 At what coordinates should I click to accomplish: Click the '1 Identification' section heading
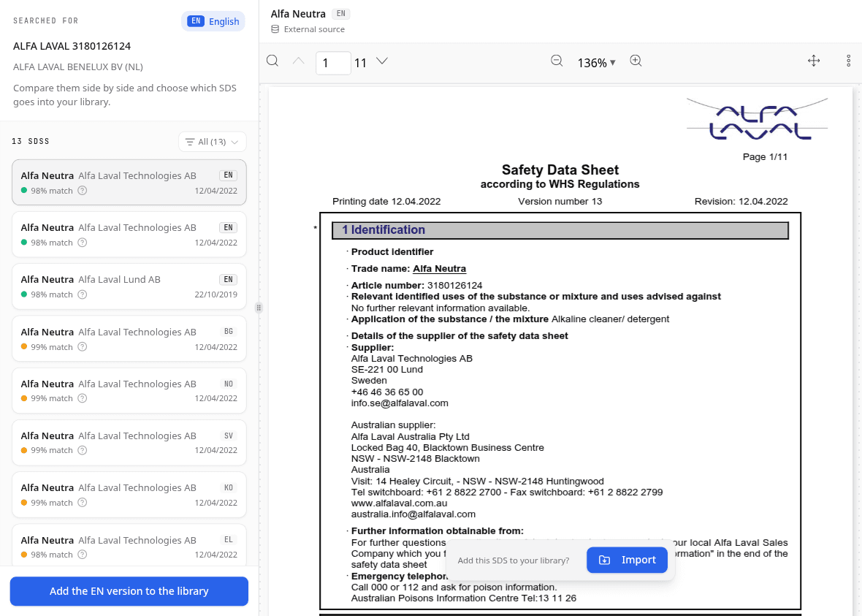point(384,230)
